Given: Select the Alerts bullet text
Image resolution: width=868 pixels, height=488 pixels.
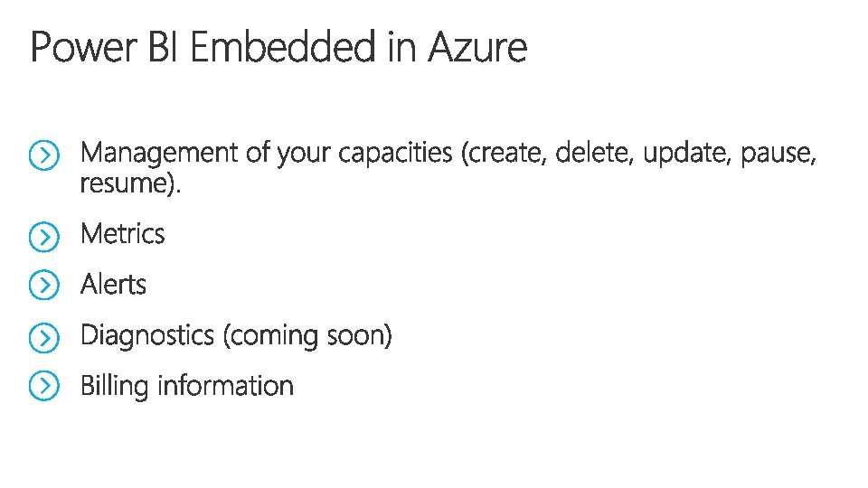Looking at the screenshot, I should (114, 285).
